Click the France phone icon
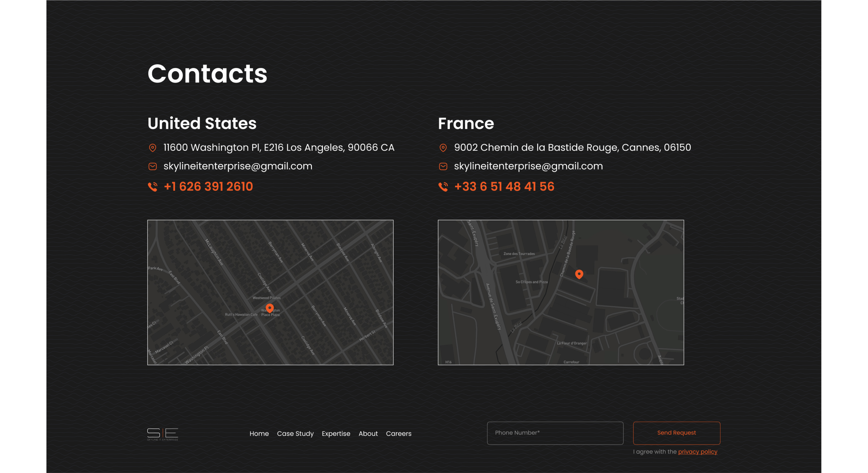Screen dimensions: 868x473 click(x=443, y=186)
